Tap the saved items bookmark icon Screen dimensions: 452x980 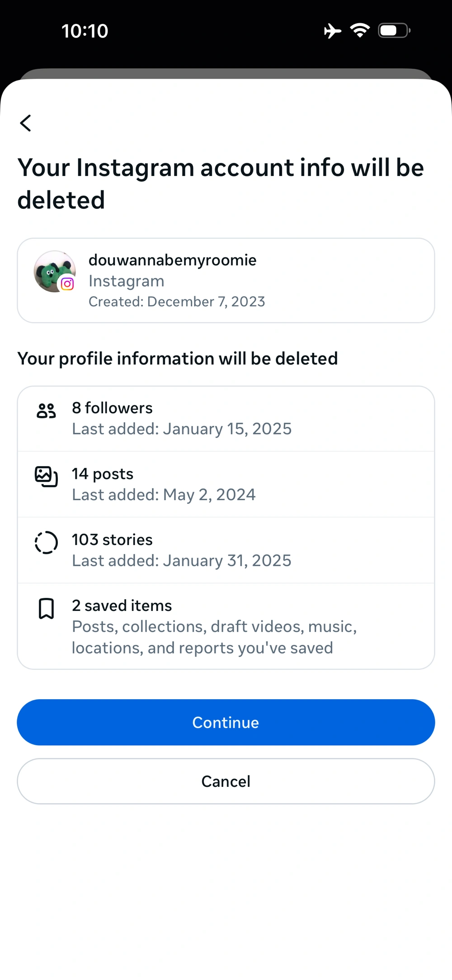[46, 609]
